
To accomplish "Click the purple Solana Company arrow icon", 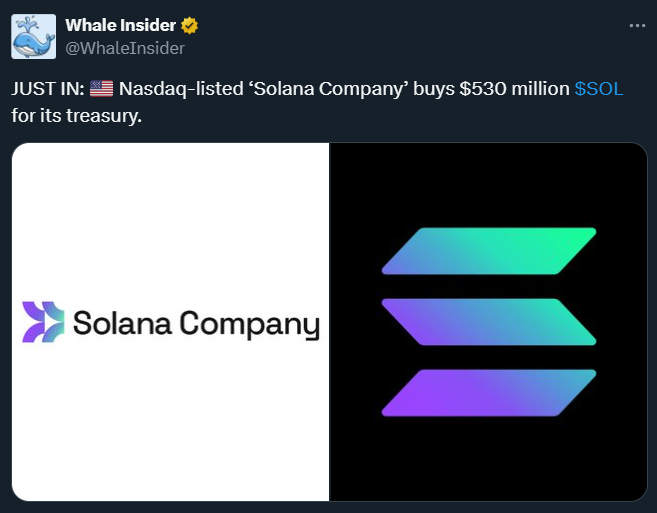I will (42, 322).
